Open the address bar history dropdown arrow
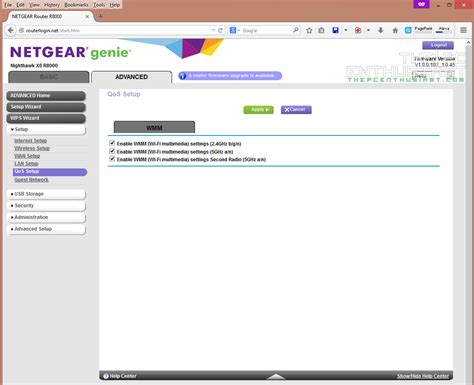Viewport: 474px width, 385px height. 213,30
